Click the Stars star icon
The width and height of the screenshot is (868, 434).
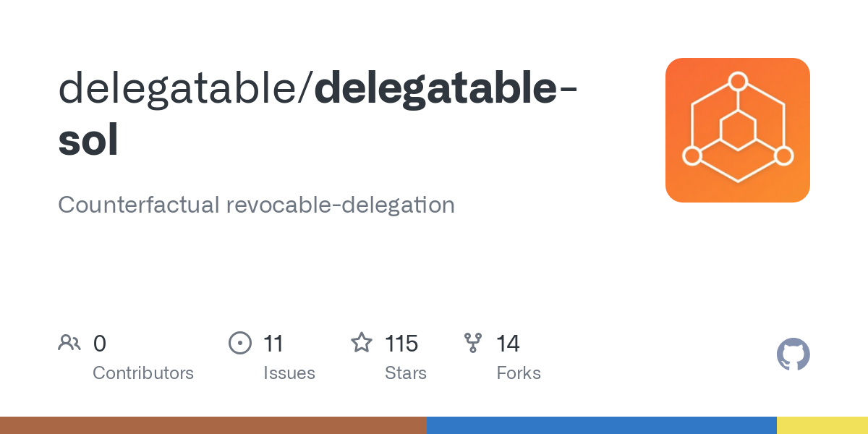[x=362, y=342]
